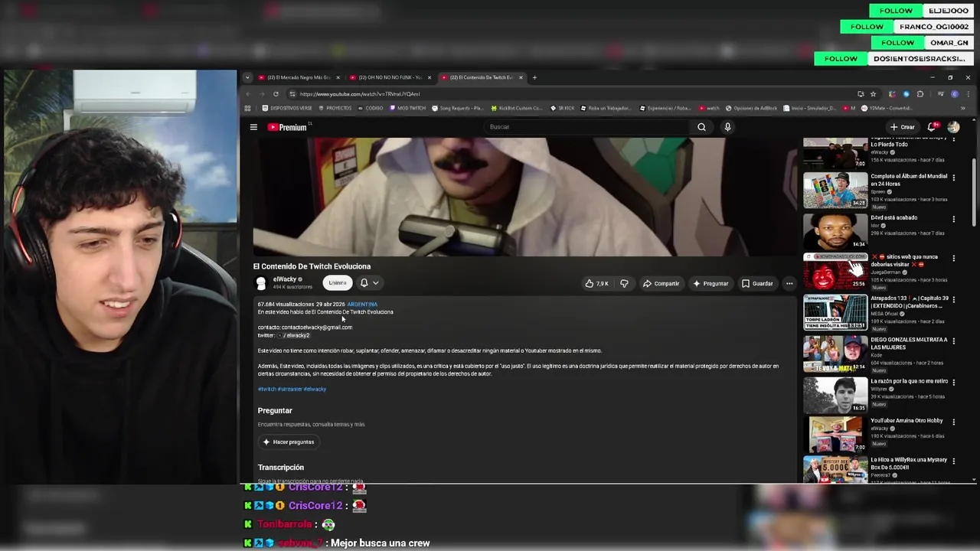This screenshot has width=980, height=551.
Task: Open La razón por la que no me retiro
Action: (909, 381)
